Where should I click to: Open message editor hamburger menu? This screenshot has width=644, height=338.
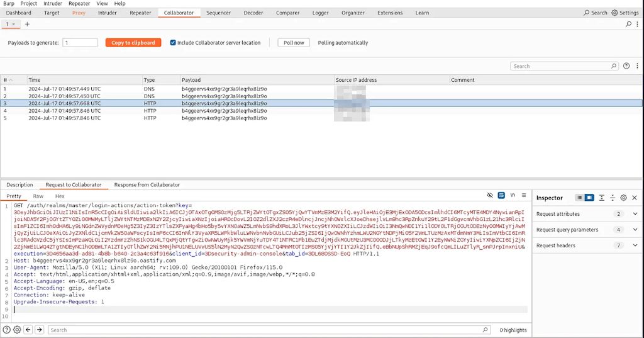click(524, 195)
